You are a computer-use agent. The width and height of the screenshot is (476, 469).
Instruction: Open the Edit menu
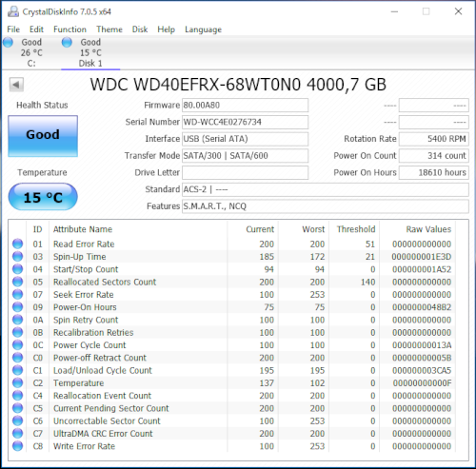(36, 29)
